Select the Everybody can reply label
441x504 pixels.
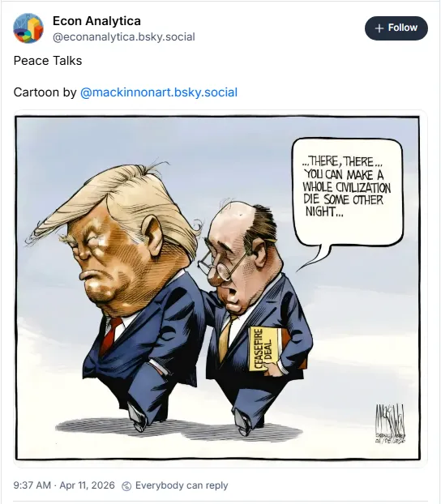pyautogui.click(x=182, y=485)
